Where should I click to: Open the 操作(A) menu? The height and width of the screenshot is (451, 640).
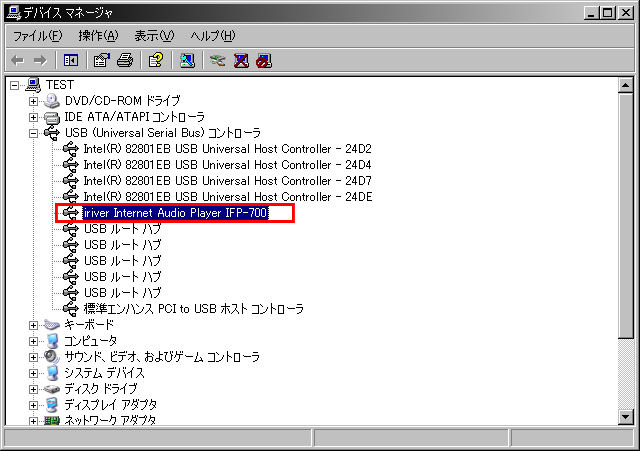(98, 36)
